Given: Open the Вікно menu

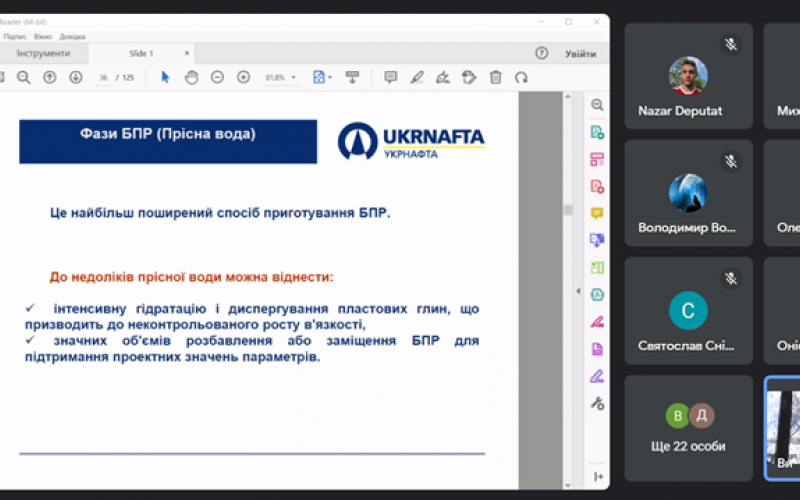Looking at the screenshot, I should click(43, 36).
